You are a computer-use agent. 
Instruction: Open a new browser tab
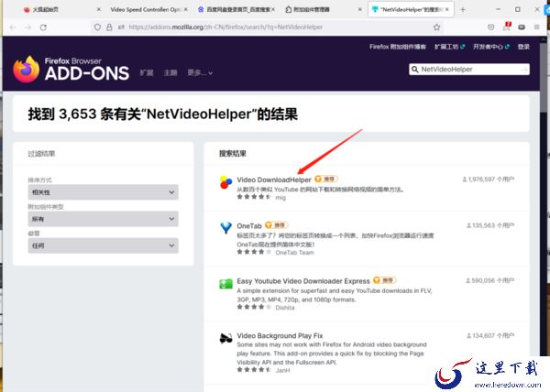463,10
